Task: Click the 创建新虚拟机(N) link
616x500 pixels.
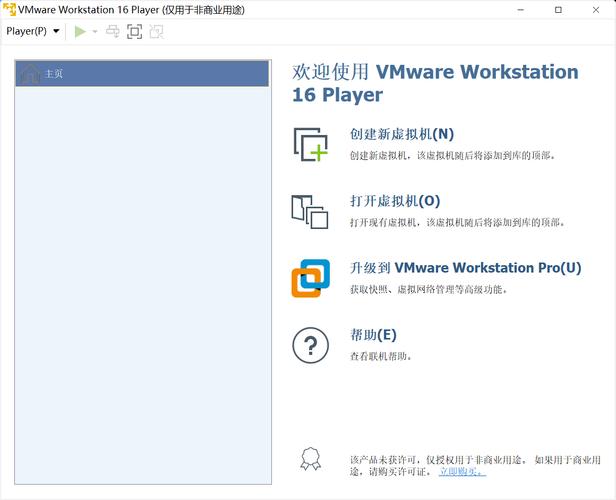Action: point(402,134)
